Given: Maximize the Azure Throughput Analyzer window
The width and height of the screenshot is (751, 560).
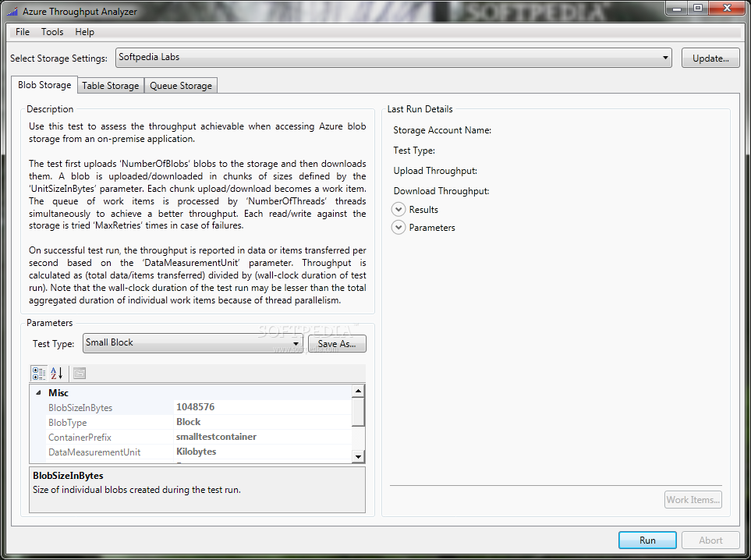Looking at the screenshot, I should click(x=698, y=8).
